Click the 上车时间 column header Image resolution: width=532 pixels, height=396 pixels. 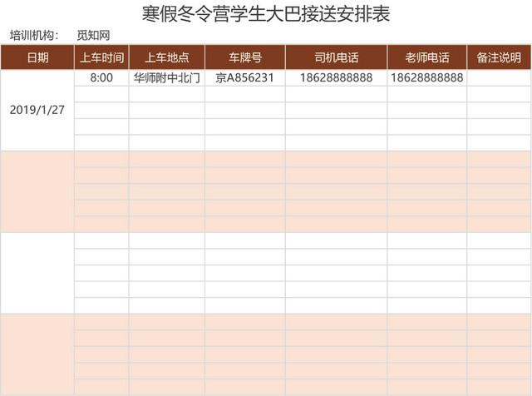pyautogui.click(x=101, y=57)
